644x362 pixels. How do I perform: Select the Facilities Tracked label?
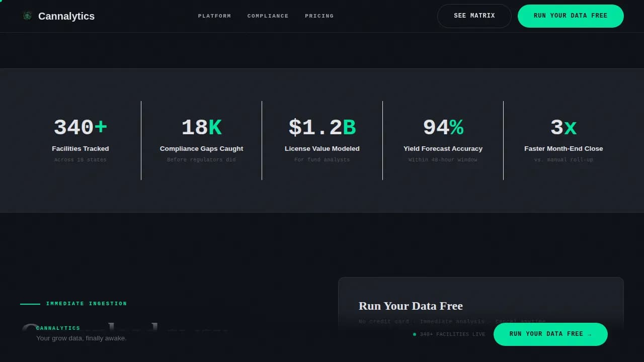pyautogui.click(x=80, y=149)
